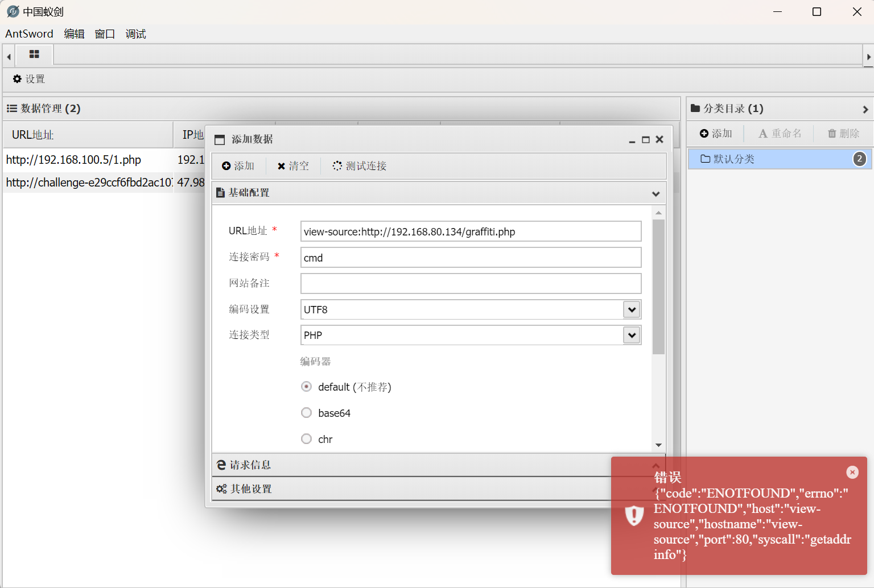Open the 调试 menu

point(135,34)
